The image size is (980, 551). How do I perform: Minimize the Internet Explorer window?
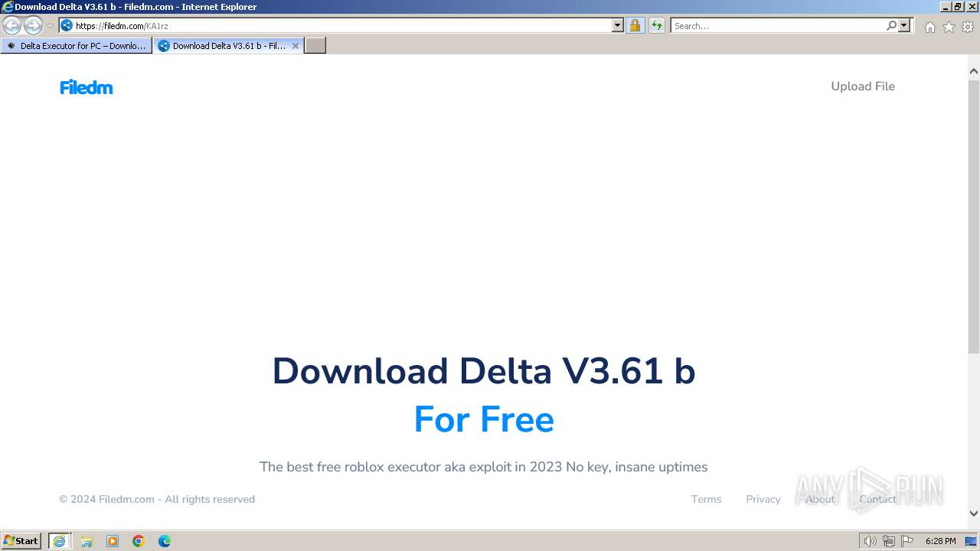945,6
